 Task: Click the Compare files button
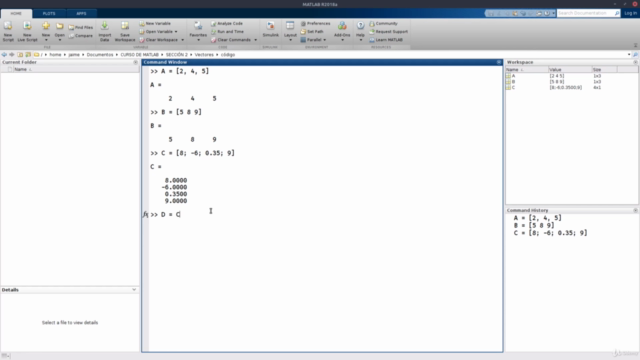click(x=81, y=36)
